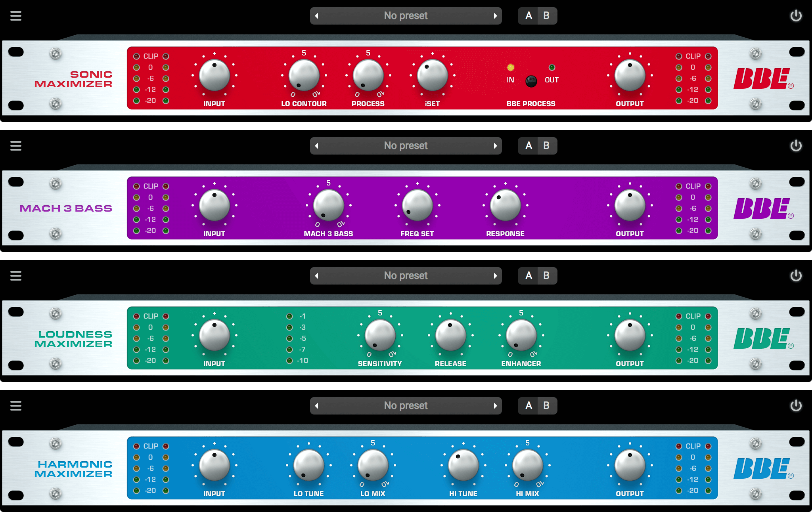Click the Mach 3 Bass INPUT knob
812x512 pixels.
tap(214, 205)
